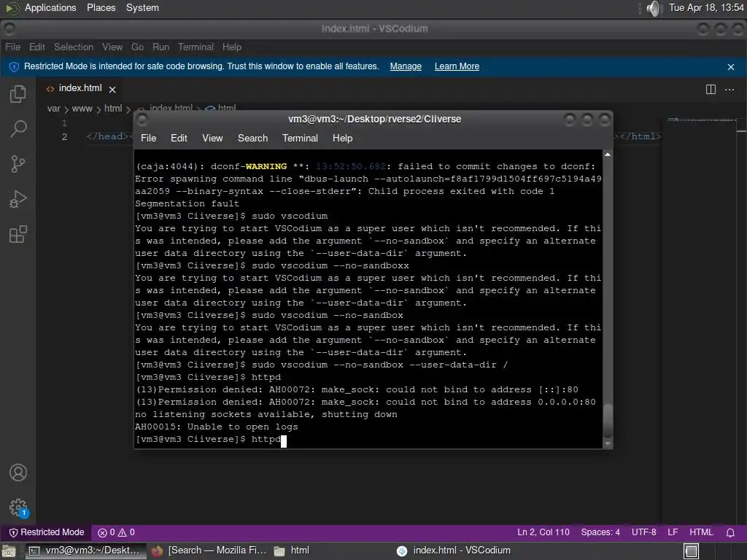
Task: Switch to vm3@vm3 terminal taskbar button
Action: (85, 551)
